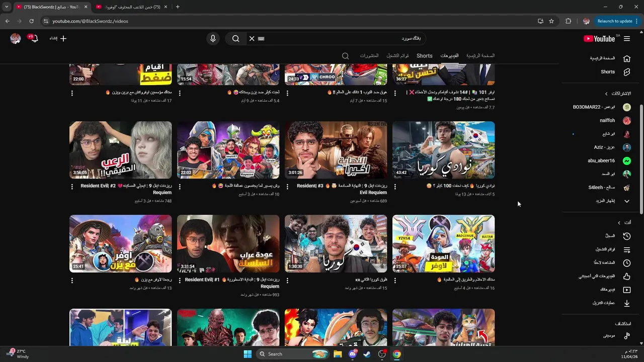This screenshot has width=644, height=362.
Task: Switch to channel Playlists tab
Action: 397,56
